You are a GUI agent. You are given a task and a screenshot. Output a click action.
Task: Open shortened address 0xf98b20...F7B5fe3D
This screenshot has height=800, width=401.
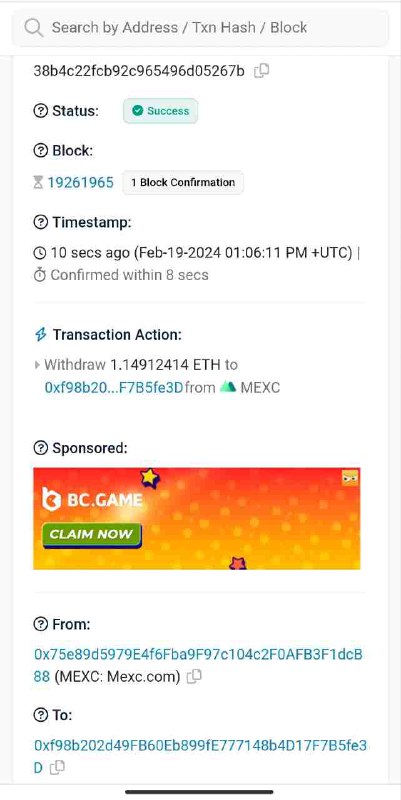point(114,388)
